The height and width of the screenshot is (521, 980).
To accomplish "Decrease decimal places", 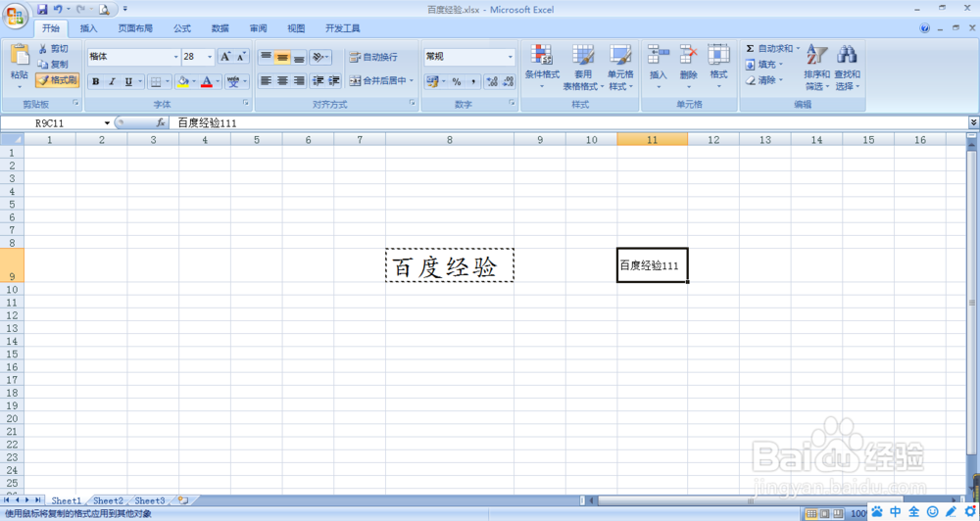I will click(508, 82).
